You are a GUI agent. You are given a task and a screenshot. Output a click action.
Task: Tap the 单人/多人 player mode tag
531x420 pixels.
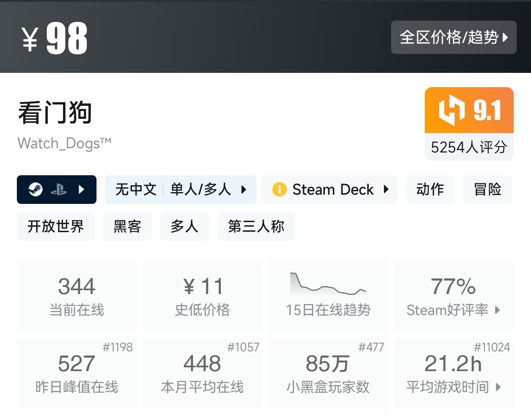(201, 190)
